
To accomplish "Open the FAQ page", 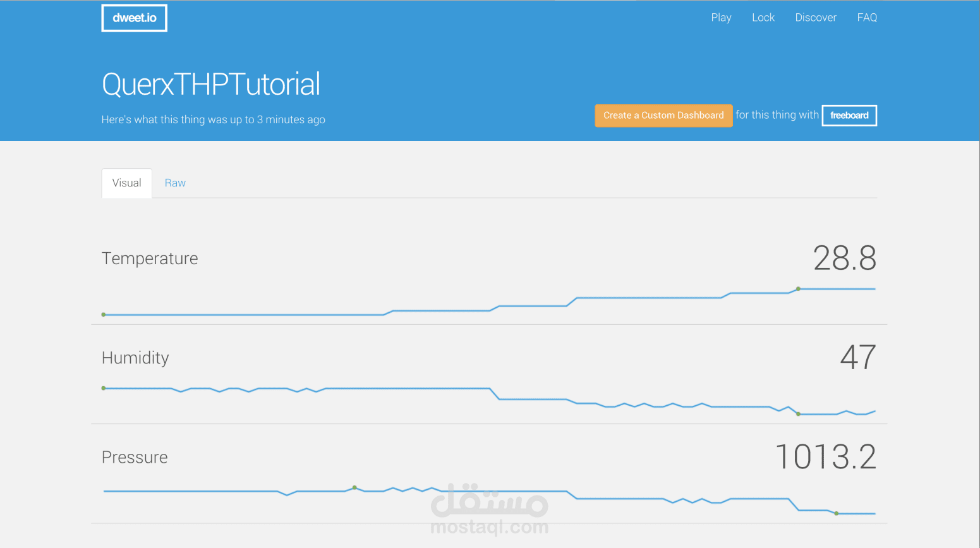I will tap(867, 17).
